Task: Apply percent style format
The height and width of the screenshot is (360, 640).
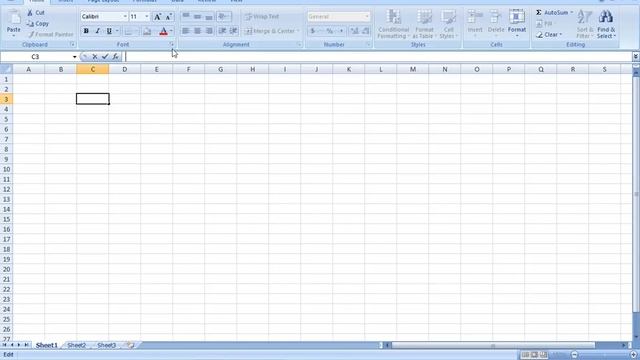Action: (x=329, y=31)
